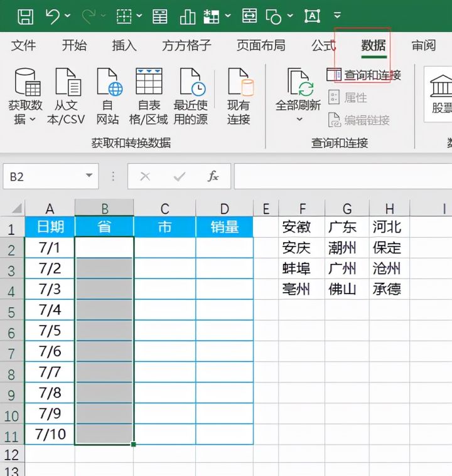Switch to the 公式 tab
Image resolution: width=452 pixels, height=476 pixels.
click(x=323, y=46)
